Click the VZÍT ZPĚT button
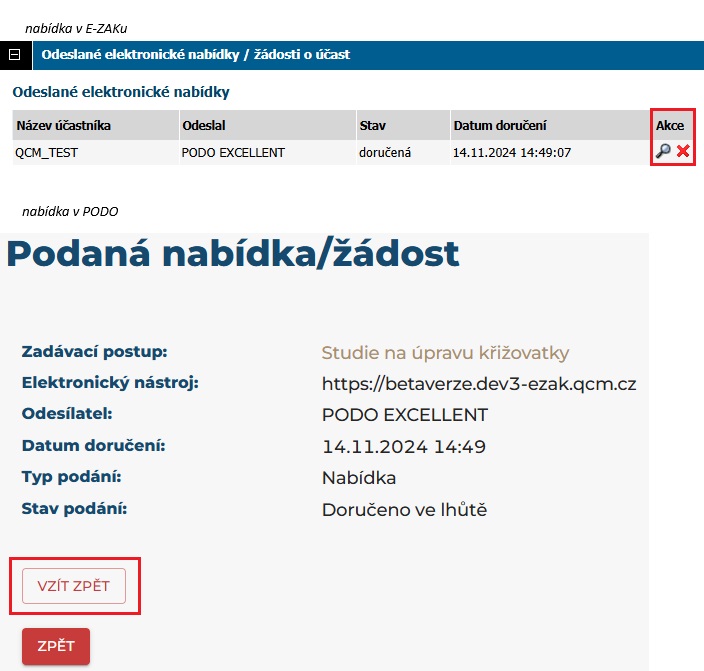Viewport: 704px width, 671px height. (x=74, y=586)
